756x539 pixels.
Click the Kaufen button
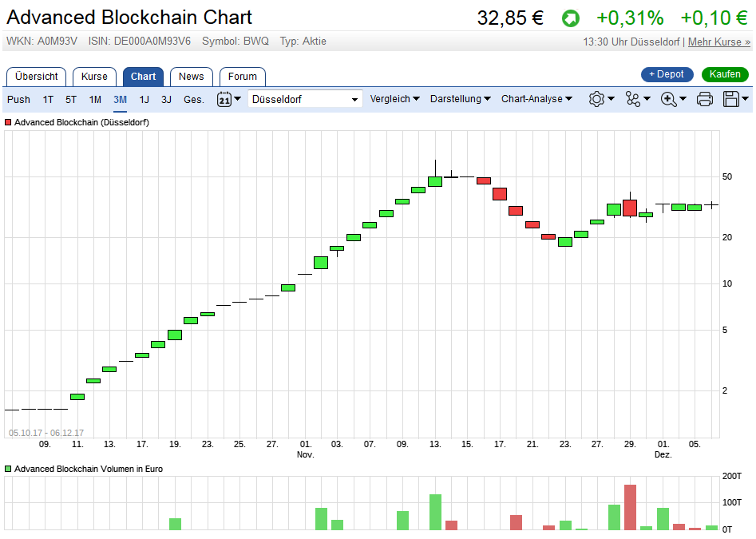coord(725,74)
